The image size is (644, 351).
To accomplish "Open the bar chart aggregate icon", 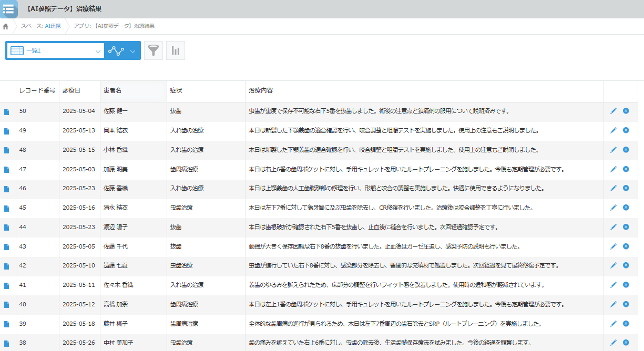I will 176,50.
